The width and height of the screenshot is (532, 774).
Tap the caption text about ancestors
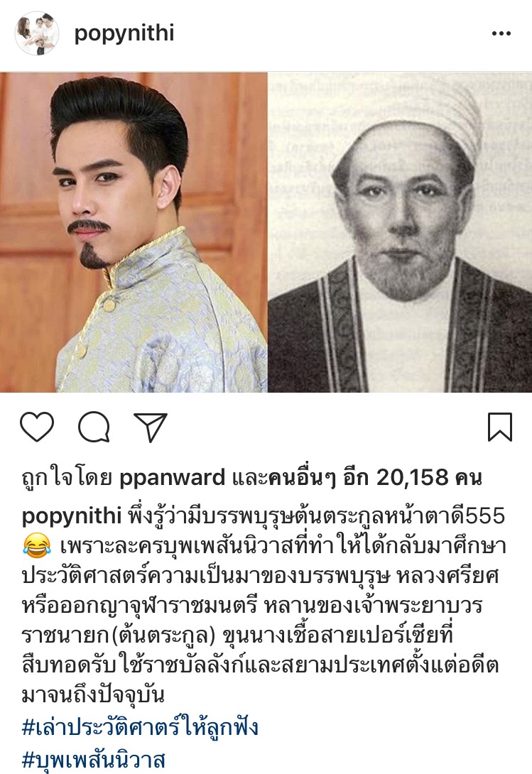pyautogui.click(x=264, y=606)
